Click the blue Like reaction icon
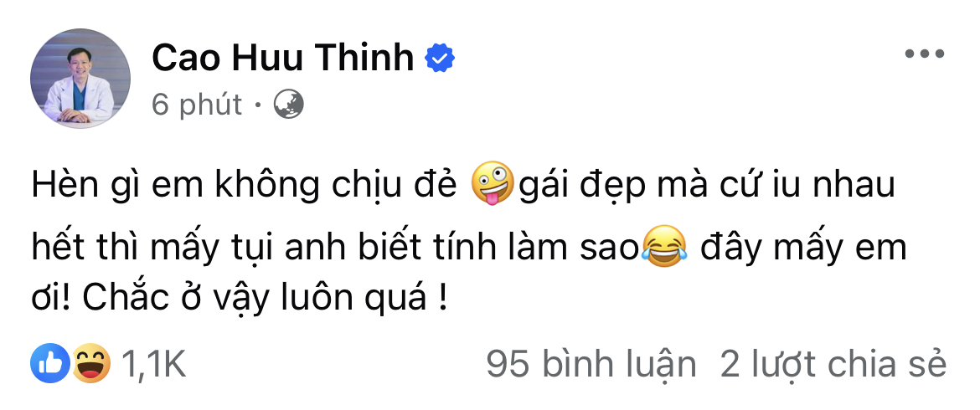 pyautogui.click(x=47, y=363)
